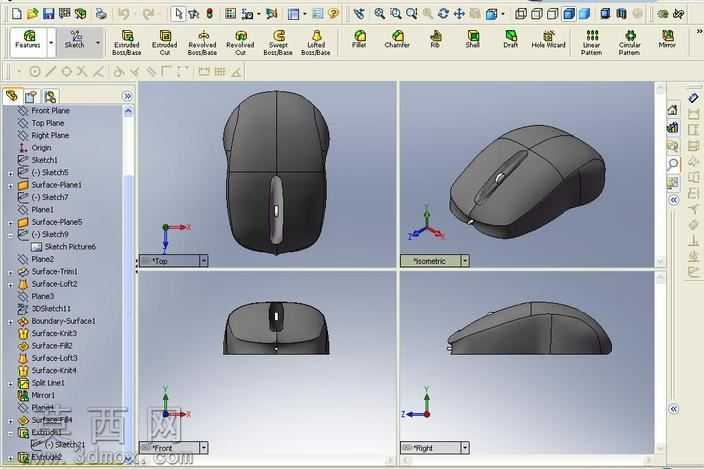Open the *Isometric view orientation dropdown
This screenshot has width=704, height=469.
[x=465, y=260]
